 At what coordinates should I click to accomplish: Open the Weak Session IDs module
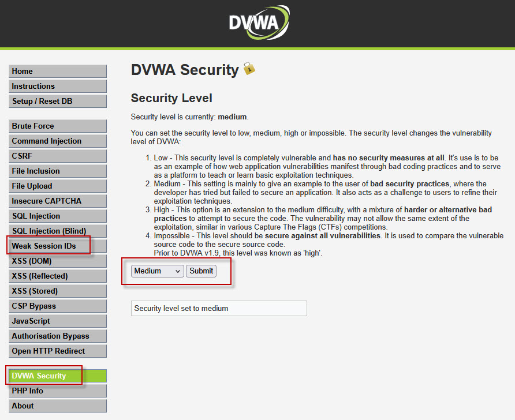point(58,246)
